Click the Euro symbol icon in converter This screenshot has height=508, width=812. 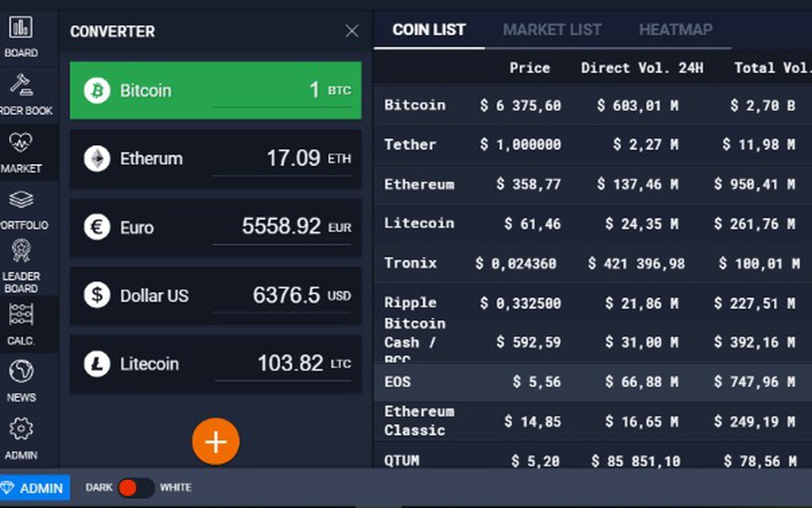(96, 227)
